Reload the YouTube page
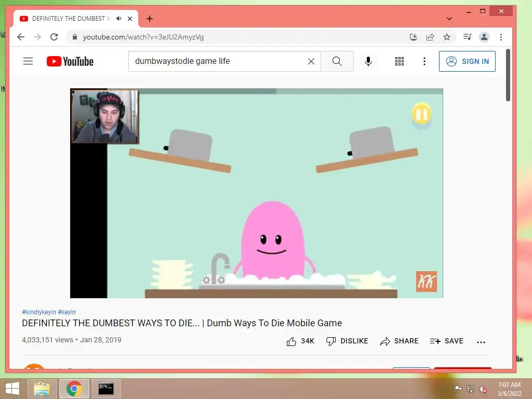This screenshot has width=532, height=399. (54, 37)
